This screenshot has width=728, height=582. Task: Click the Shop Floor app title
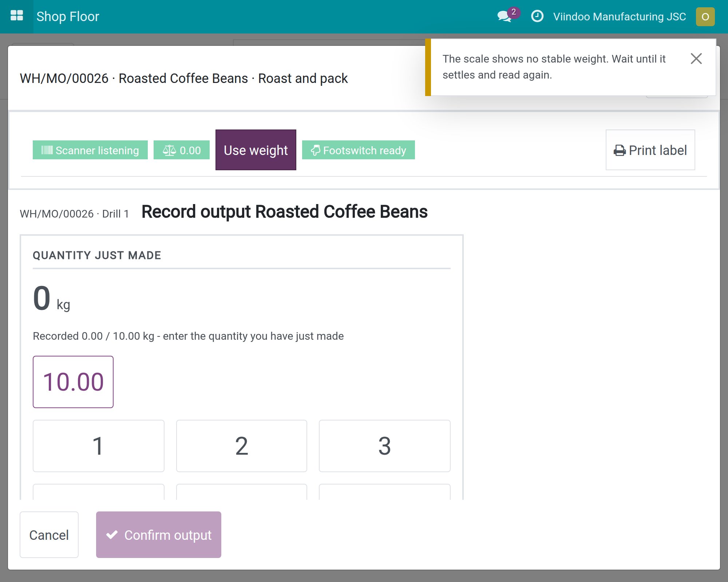68,16
